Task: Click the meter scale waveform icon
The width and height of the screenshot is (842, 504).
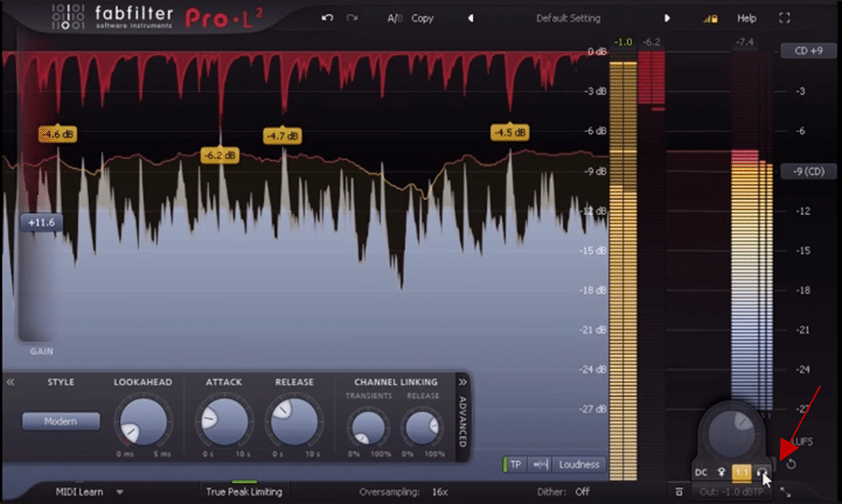Action: (x=540, y=464)
